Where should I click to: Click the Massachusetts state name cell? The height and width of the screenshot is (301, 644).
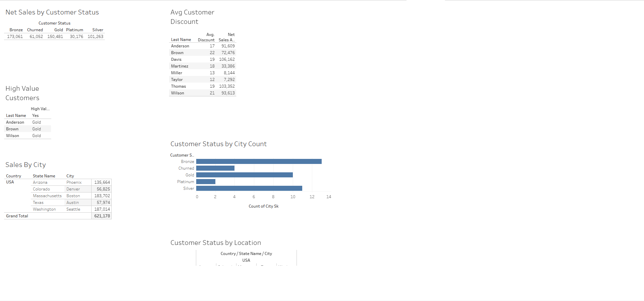coord(47,196)
